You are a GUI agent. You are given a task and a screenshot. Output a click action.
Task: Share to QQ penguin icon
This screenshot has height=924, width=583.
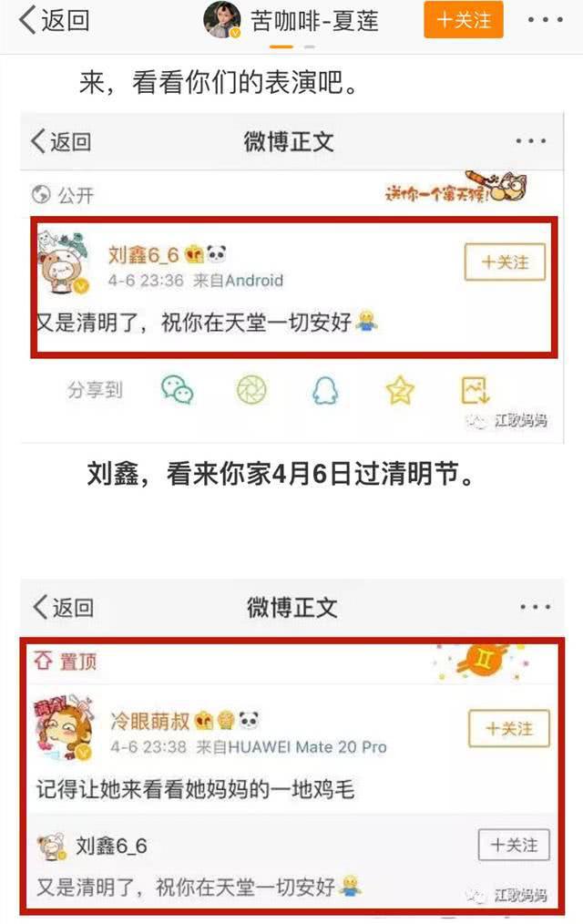click(x=325, y=390)
